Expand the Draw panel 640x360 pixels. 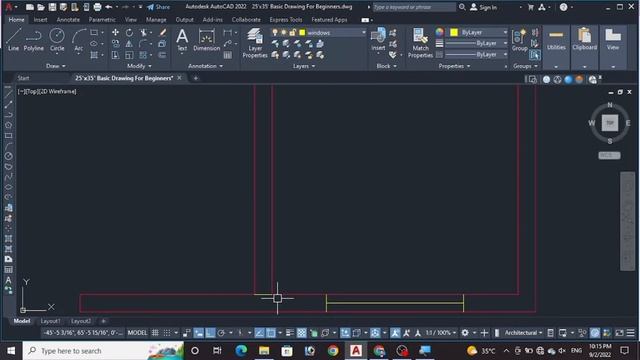pyautogui.click(x=56, y=66)
